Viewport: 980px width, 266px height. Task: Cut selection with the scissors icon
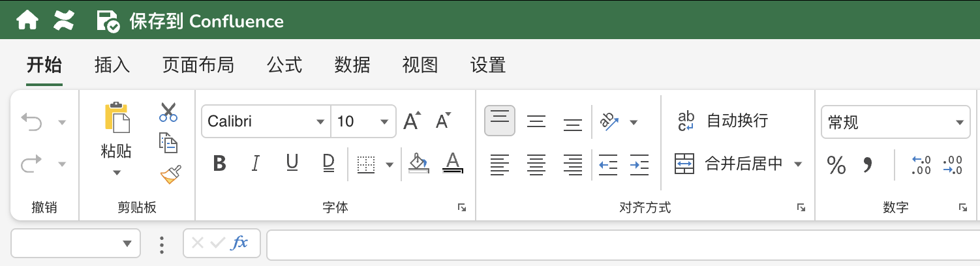tap(168, 112)
